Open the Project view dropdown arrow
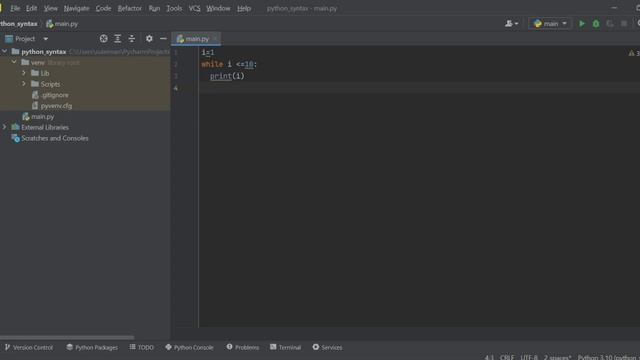 pyautogui.click(x=45, y=39)
